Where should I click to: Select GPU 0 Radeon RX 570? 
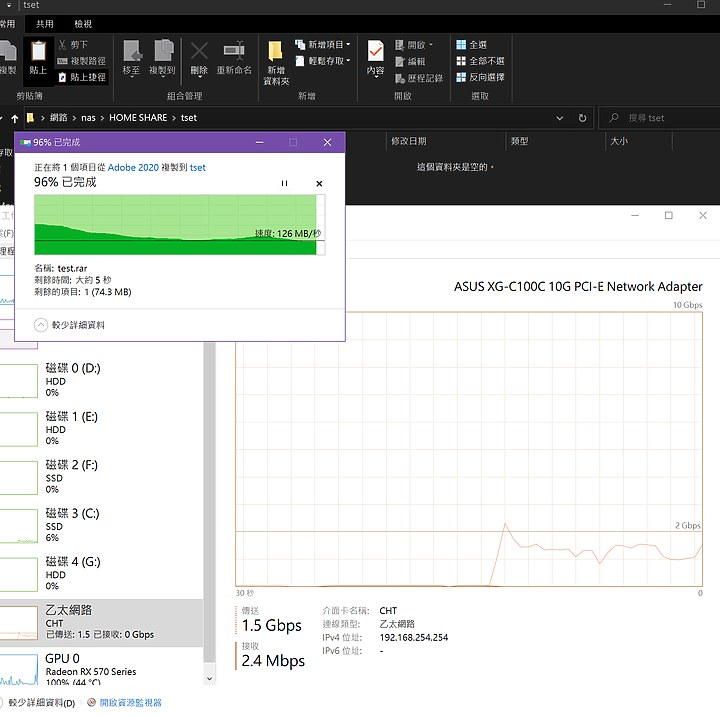(x=101, y=668)
